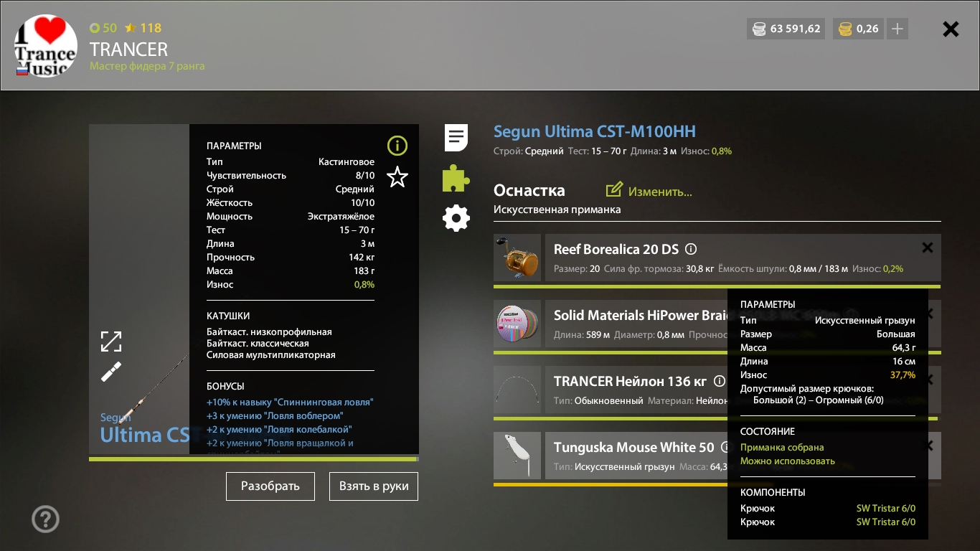
Task: Remove the Reef Borealica 20 DS reel
Action: (x=927, y=248)
